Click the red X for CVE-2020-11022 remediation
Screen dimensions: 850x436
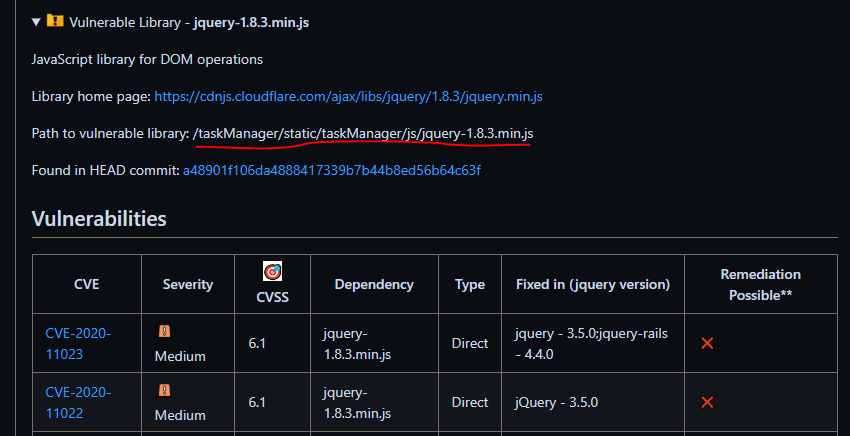tap(707, 402)
